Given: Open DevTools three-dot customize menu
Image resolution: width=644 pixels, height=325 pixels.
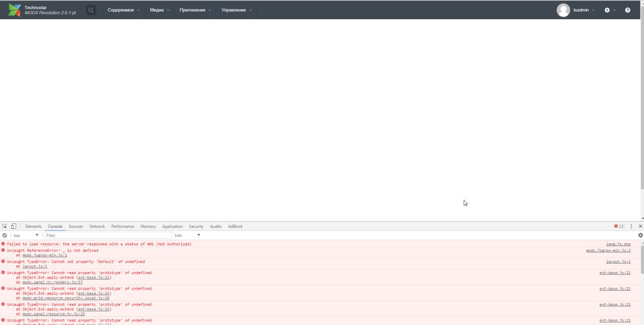Looking at the screenshot, I should (x=631, y=226).
